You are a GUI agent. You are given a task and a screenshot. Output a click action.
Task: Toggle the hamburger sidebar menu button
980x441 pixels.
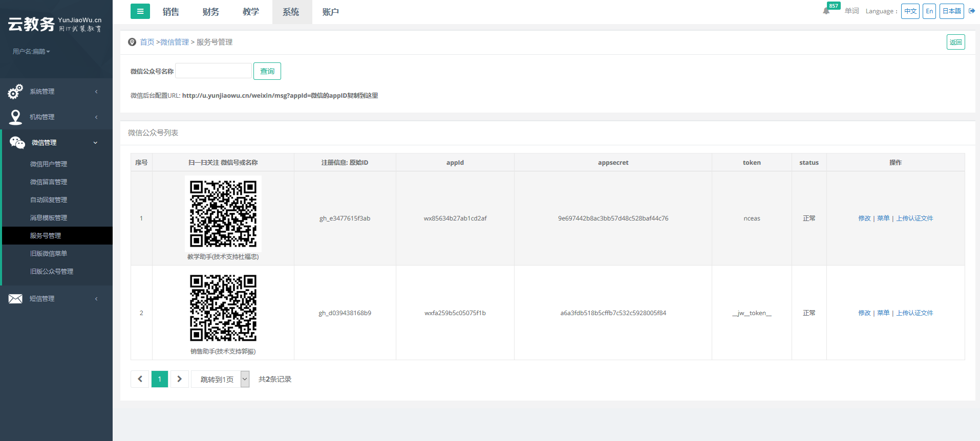click(140, 11)
